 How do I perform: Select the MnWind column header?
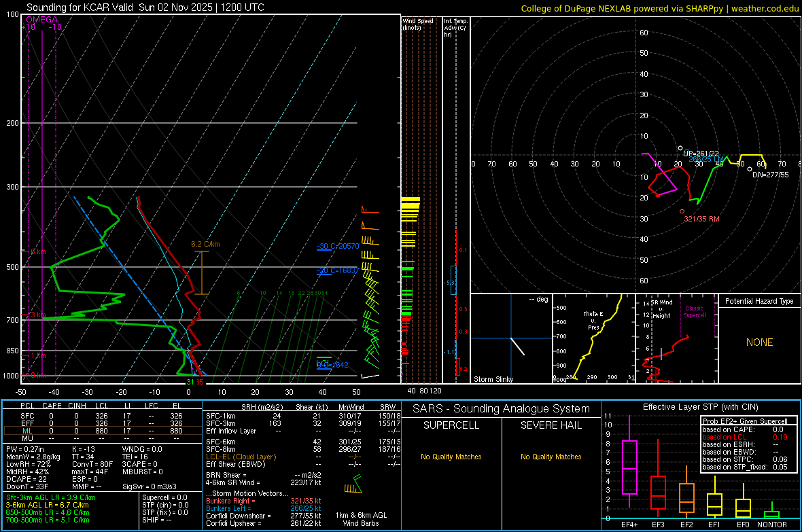[x=351, y=407]
